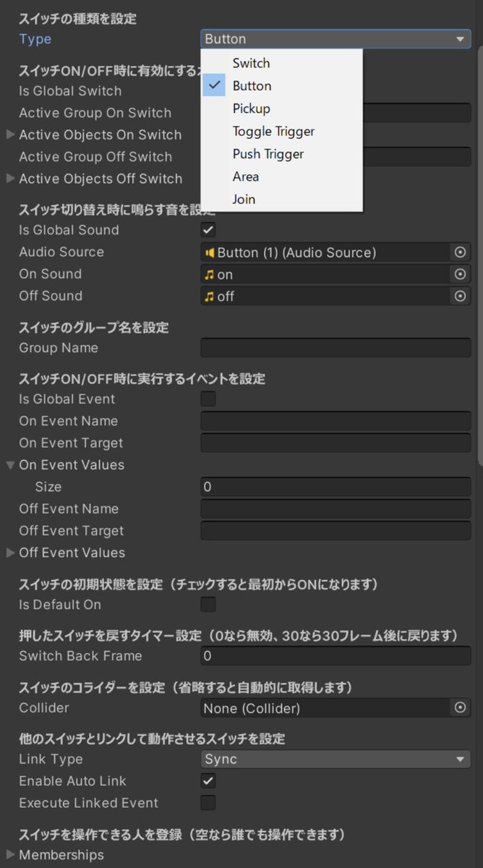The height and width of the screenshot is (868, 483).
Task: Click the Group Name input field
Action: coord(335,348)
